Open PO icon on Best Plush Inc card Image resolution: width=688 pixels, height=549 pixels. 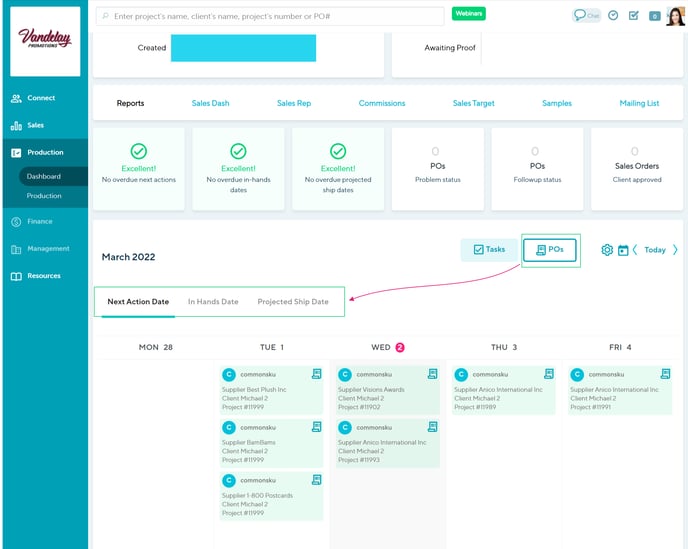tap(316, 374)
